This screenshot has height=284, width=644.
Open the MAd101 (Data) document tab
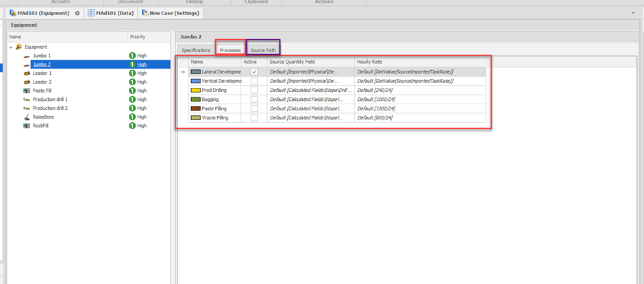[110, 13]
